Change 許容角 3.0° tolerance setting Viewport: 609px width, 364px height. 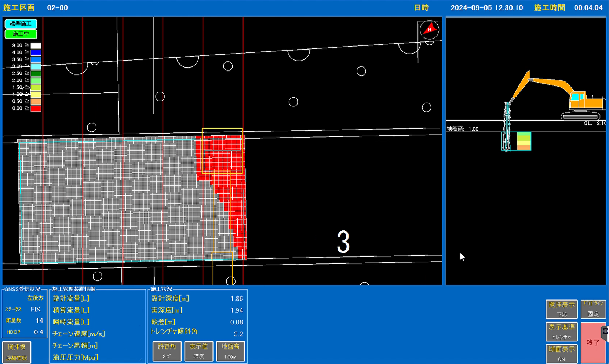point(167,351)
